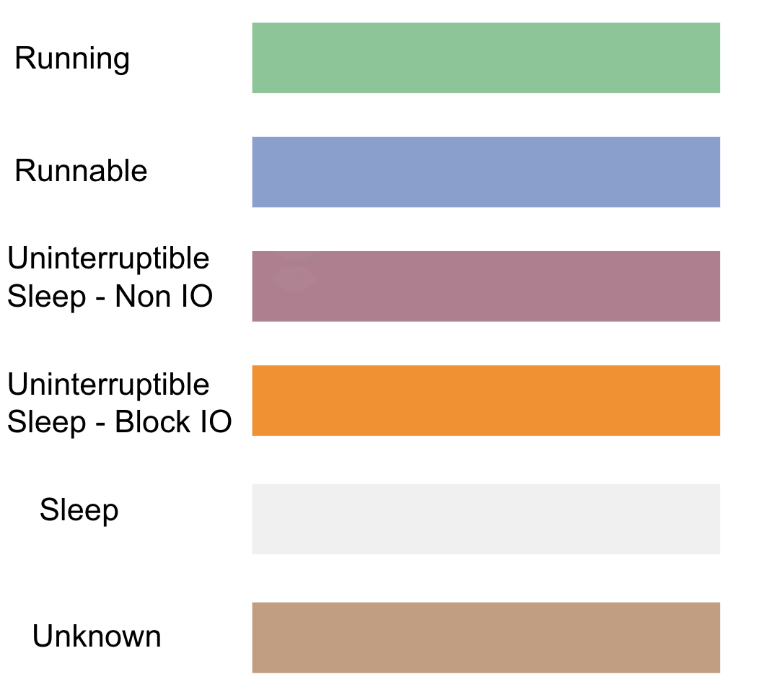Viewport: 759px width, 700px height.
Task: Select the blue Runnable color bar
Action: [486, 172]
